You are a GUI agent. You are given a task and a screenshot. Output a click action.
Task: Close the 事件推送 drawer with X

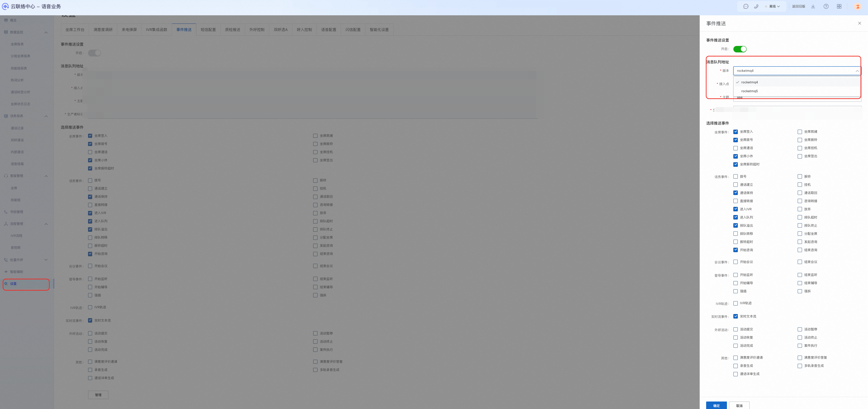point(860,23)
